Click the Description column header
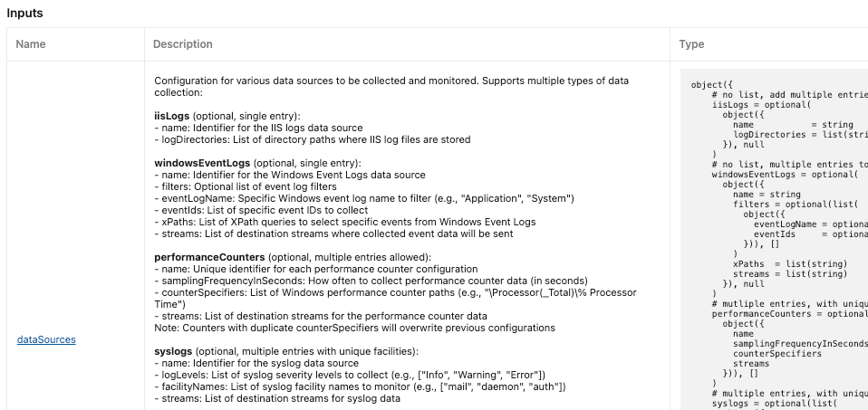The height and width of the screenshot is (410, 868). pyautogui.click(x=183, y=44)
